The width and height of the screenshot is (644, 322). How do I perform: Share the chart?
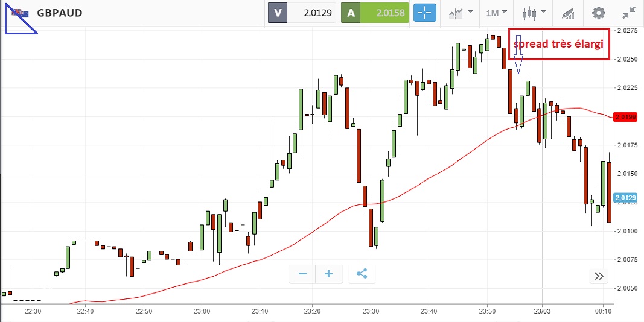click(x=362, y=274)
